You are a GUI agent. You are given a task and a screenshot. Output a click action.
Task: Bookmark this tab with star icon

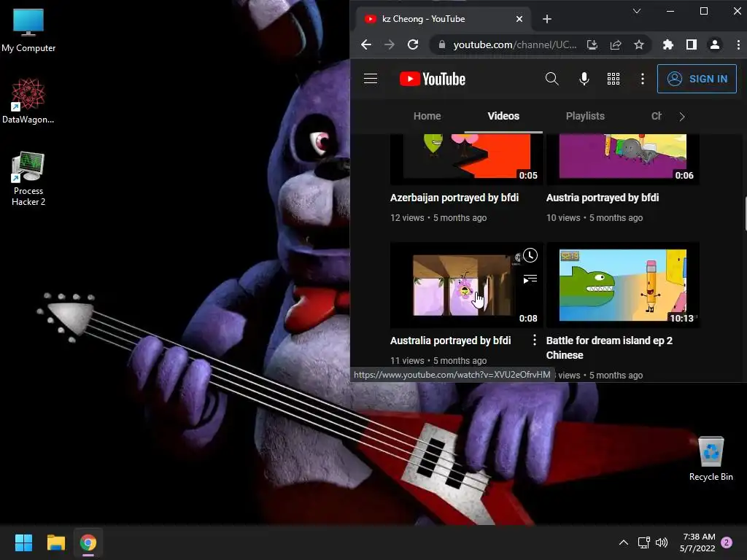639,44
